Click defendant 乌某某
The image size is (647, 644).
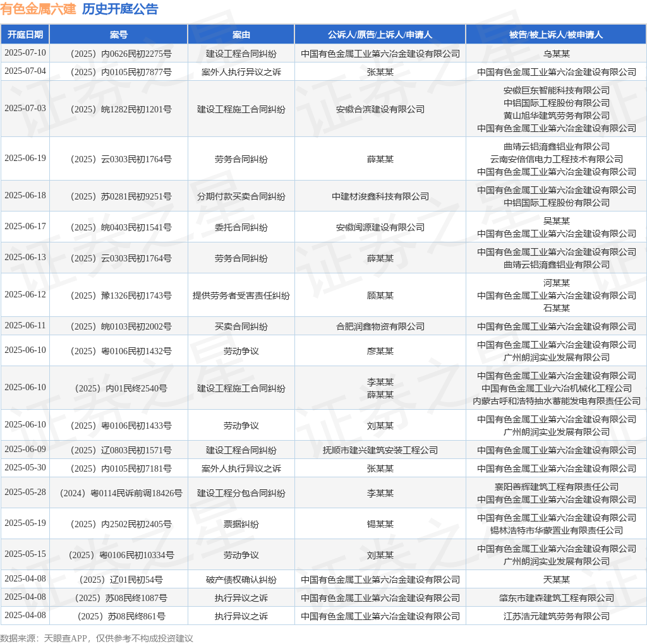click(x=556, y=54)
